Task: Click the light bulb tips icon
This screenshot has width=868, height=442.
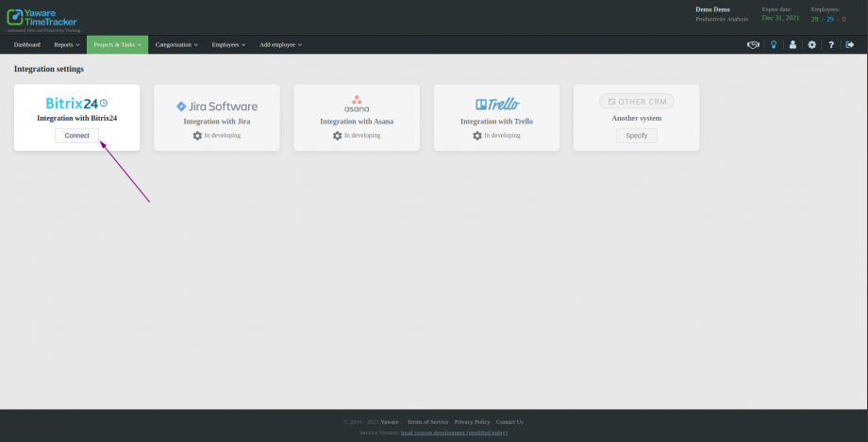Action: tap(774, 45)
